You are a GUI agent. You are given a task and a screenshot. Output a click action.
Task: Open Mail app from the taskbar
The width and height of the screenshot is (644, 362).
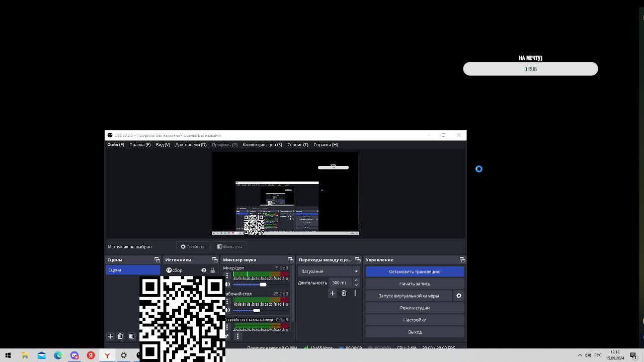41,355
